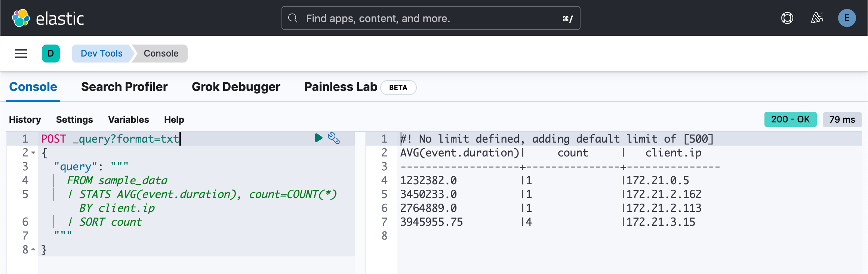
Task: Click the Elastic logo icon
Action: [x=21, y=18]
